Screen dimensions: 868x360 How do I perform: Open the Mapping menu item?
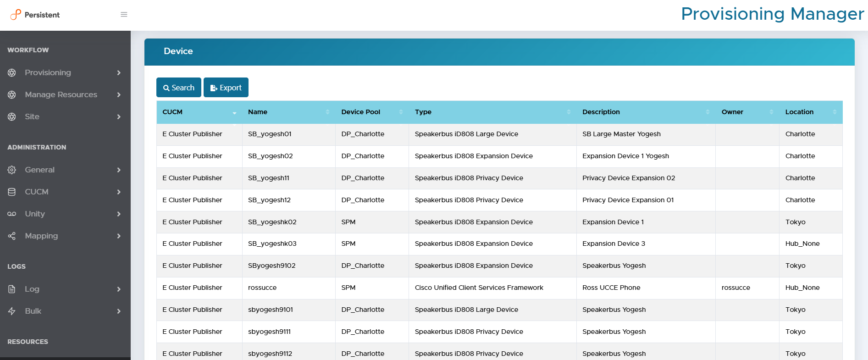point(65,236)
